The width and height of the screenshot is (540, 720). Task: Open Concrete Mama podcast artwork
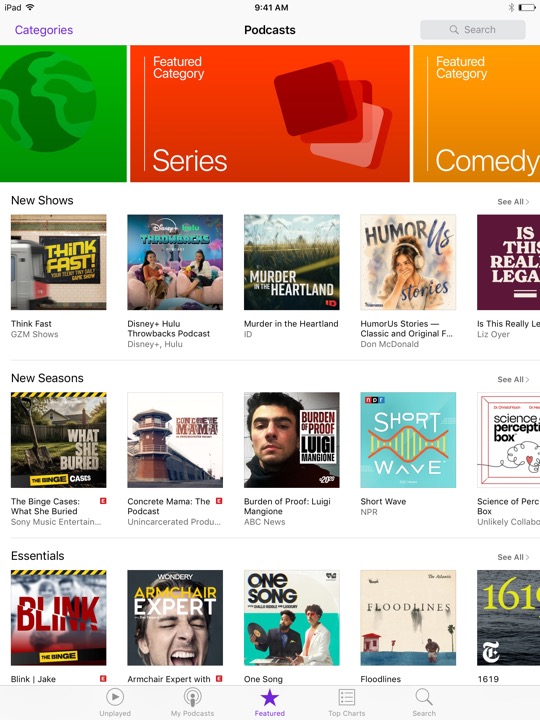pyautogui.click(x=175, y=440)
